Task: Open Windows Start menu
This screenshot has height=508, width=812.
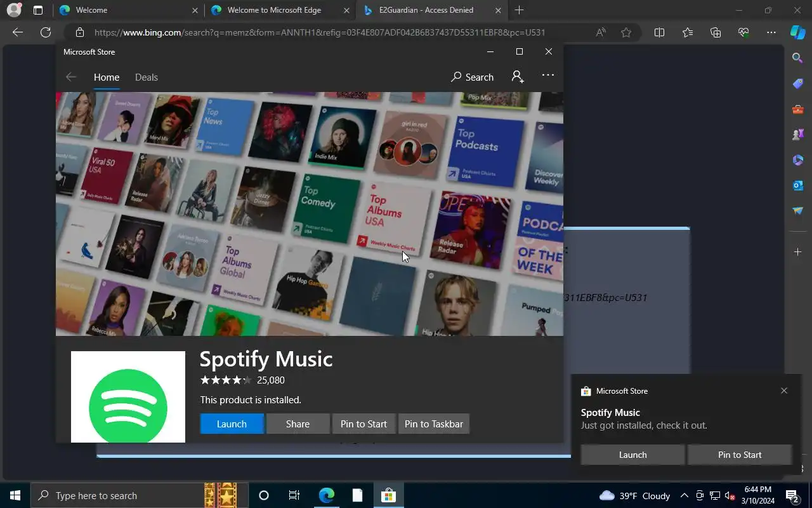Action: tap(15, 495)
